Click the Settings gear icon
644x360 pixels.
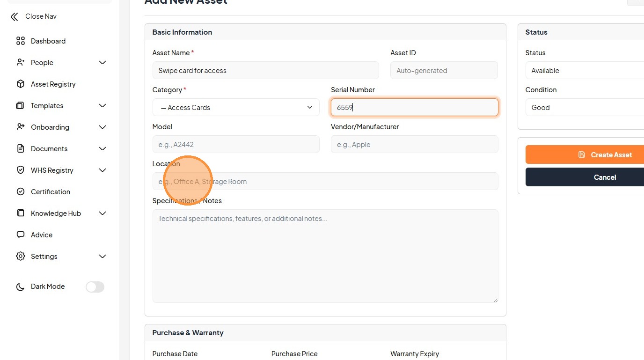tap(20, 257)
